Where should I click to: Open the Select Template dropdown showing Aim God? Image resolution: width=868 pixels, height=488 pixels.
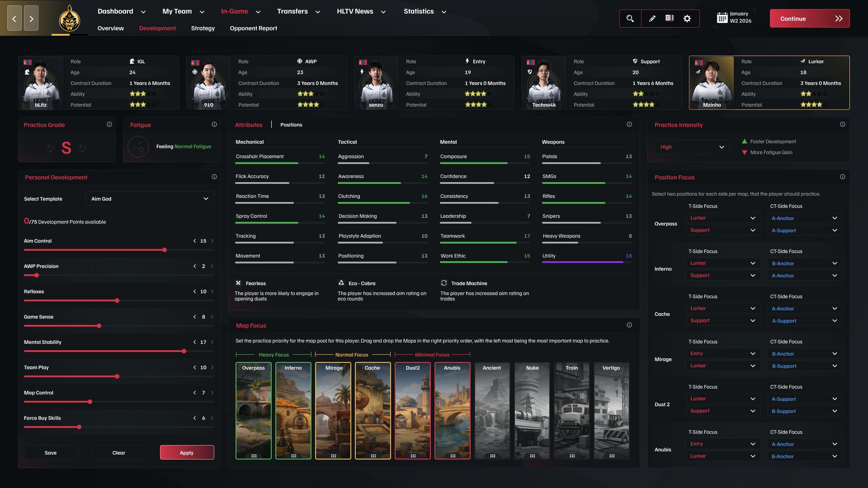(150, 198)
